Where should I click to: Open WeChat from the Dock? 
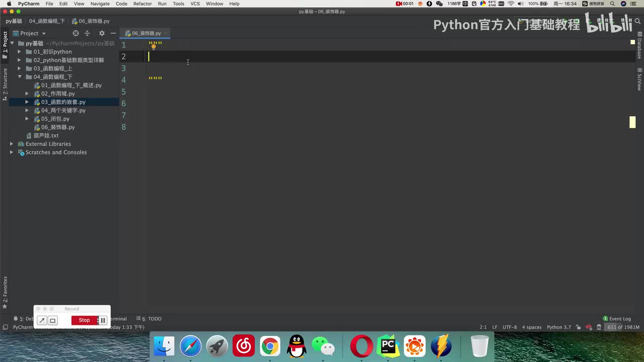pos(324,346)
